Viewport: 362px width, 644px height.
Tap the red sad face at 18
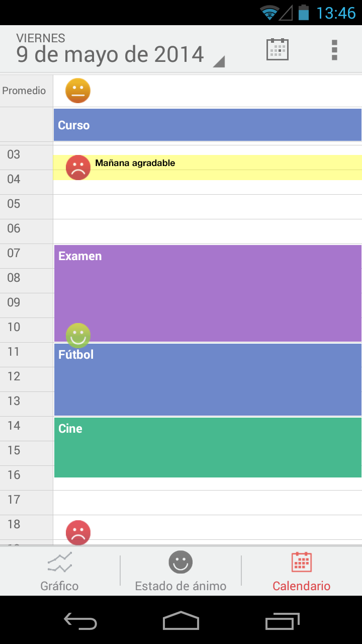pos(78,532)
